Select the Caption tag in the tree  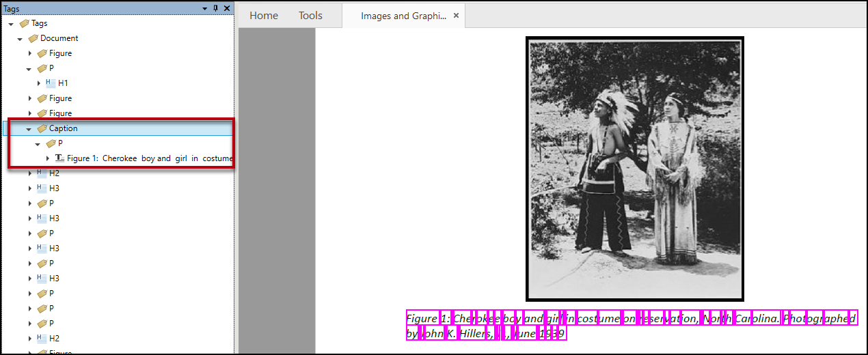click(63, 128)
